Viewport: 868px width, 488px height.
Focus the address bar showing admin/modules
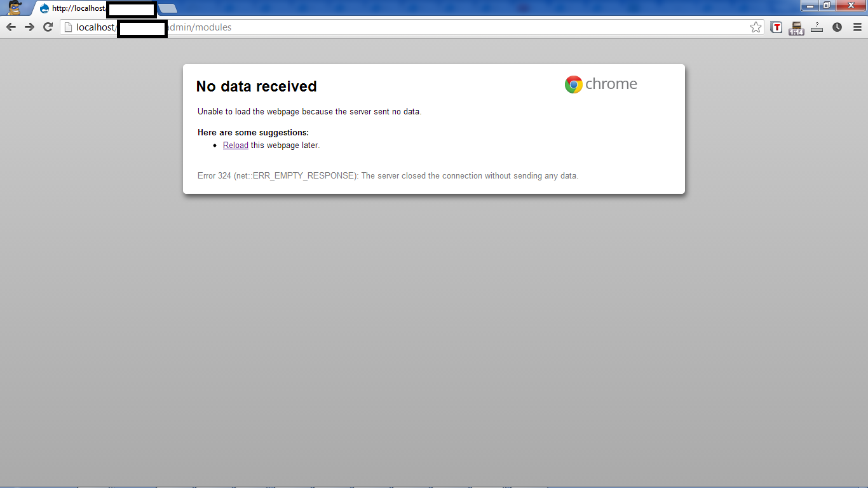coord(411,27)
